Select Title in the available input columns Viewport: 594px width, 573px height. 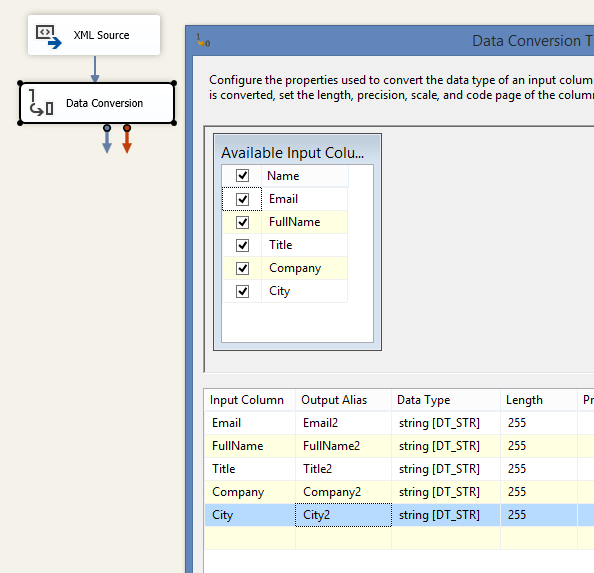point(305,245)
